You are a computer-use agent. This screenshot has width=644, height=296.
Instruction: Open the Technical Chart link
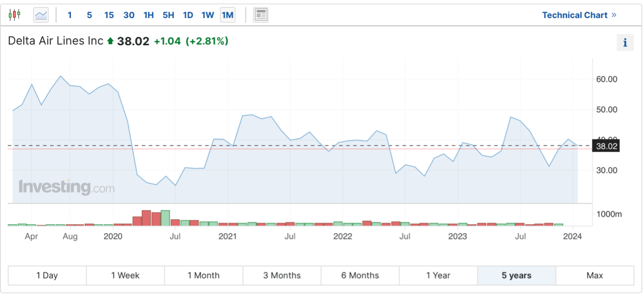point(579,15)
